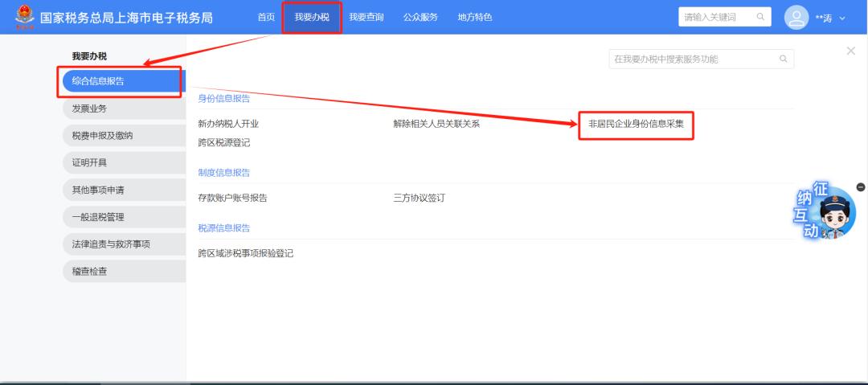
Task: Click the 非居民企业身份信息采集 link
Action: (x=636, y=125)
